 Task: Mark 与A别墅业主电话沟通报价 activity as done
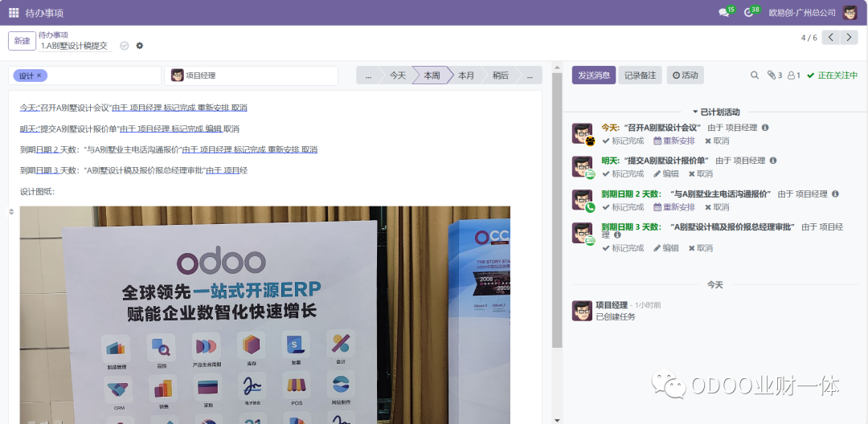[623, 207]
